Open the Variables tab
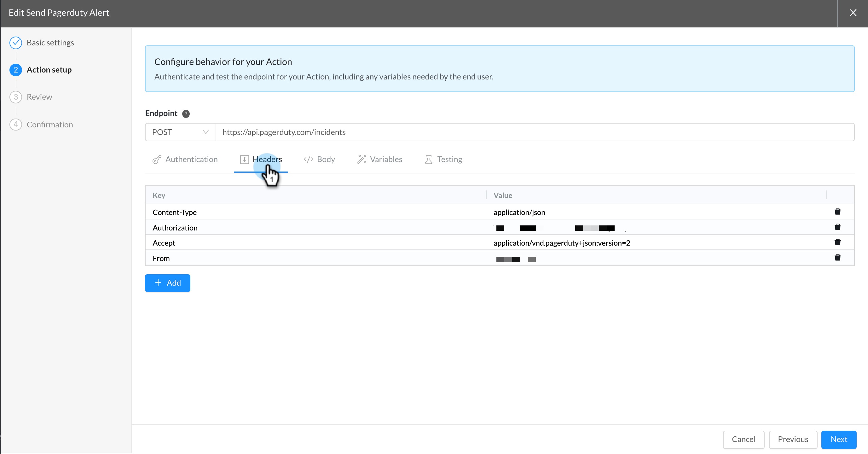This screenshot has height=454, width=868. (x=379, y=160)
